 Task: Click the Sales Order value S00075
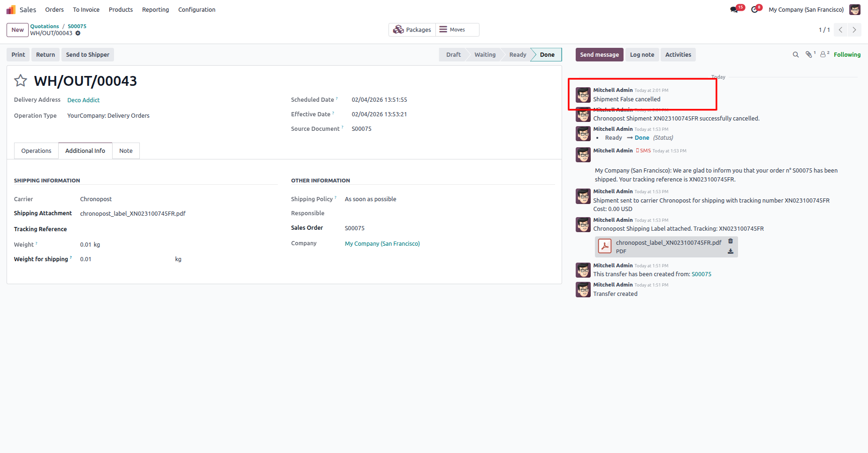pyautogui.click(x=355, y=228)
